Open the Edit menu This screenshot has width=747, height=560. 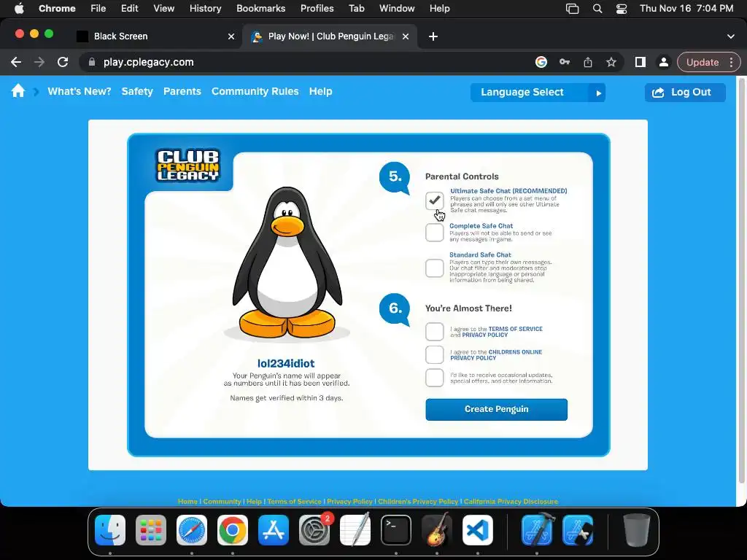130,9
